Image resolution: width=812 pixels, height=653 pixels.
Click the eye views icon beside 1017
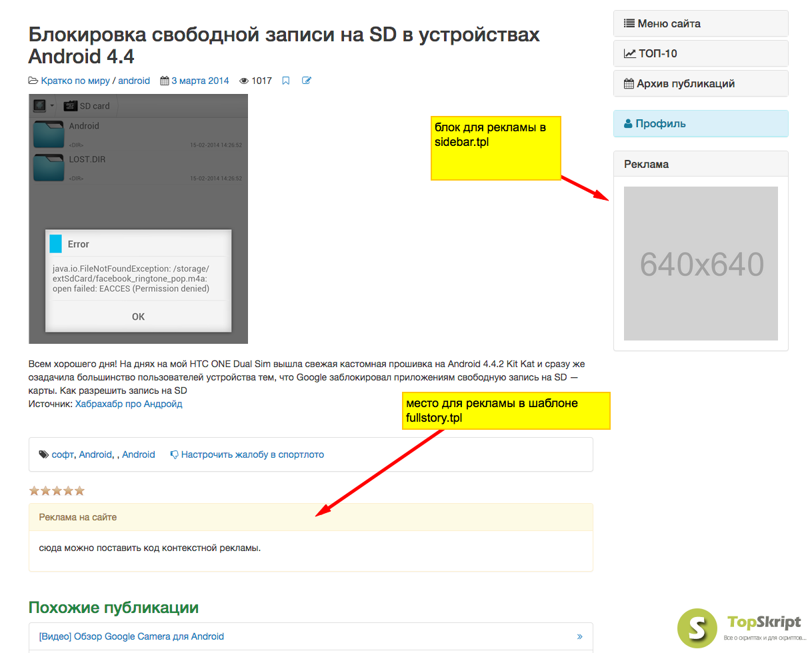coord(244,81)
